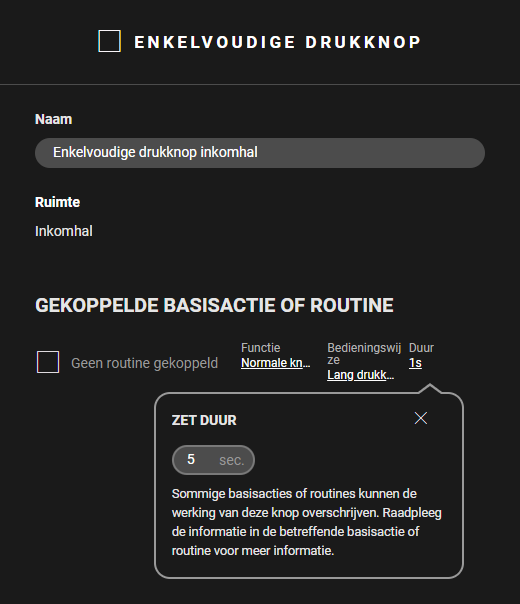Click the Functie column label
520x604 pixels.
pyautogui.click(x=260, y=347)
